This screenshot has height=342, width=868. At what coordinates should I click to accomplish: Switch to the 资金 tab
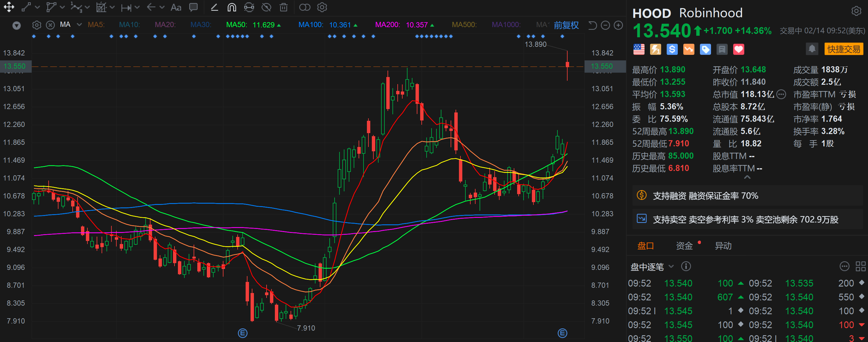tap(684, 246)
